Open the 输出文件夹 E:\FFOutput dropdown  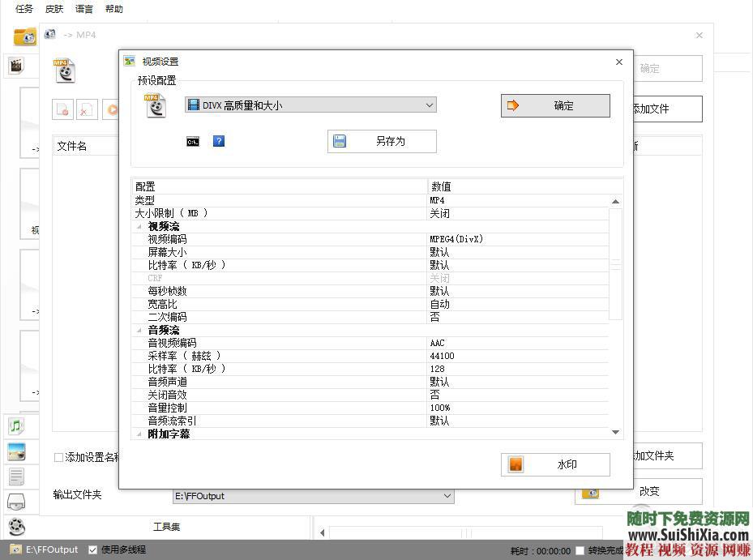(447, 495)
